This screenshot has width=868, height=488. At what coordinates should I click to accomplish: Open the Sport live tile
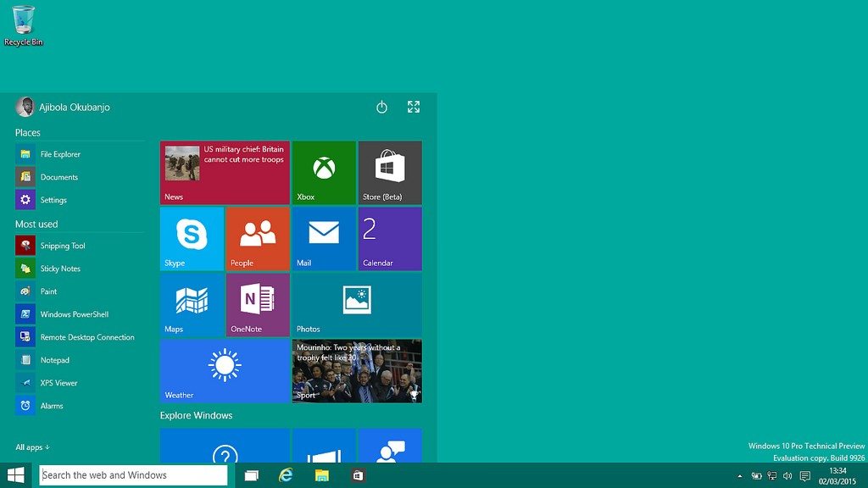(x=357, y=371)
